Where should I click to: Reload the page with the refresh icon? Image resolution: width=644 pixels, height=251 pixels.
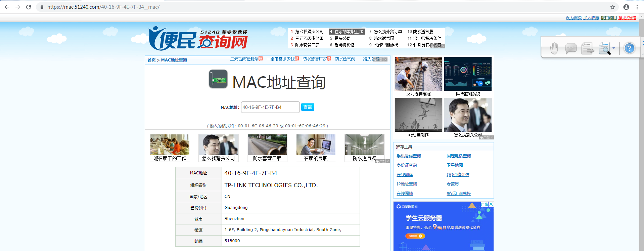pos(29,7)
